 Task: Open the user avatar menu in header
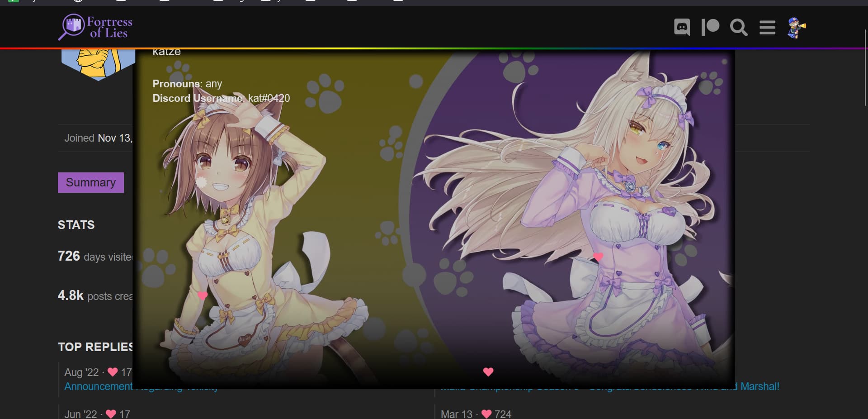pyautogui.click(x=797, y=28)
